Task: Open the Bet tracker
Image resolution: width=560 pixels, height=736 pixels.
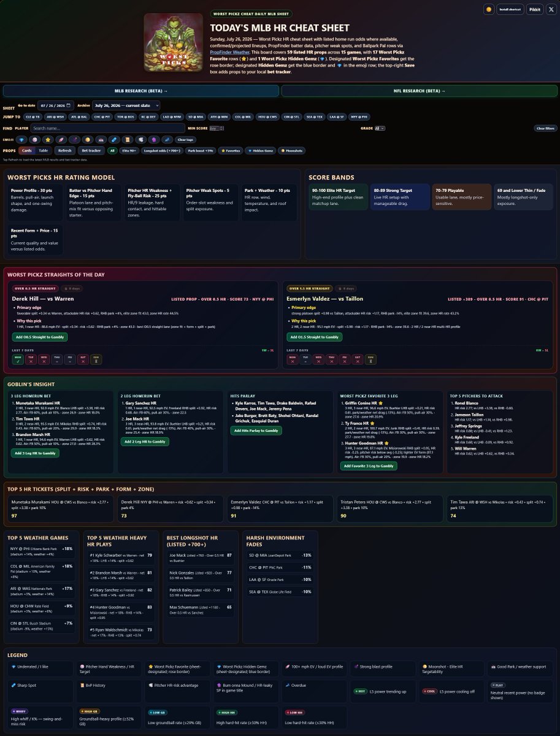Action: [91, 150]
